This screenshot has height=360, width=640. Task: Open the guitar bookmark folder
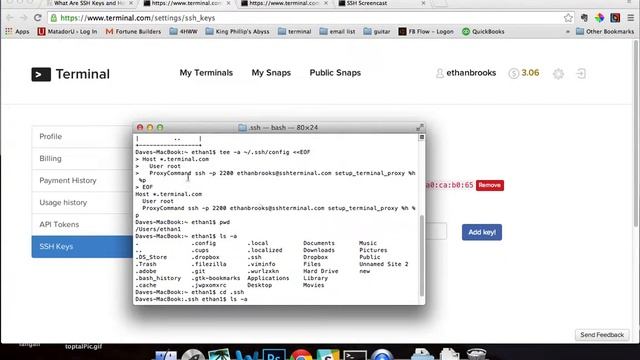pos(377,31)
